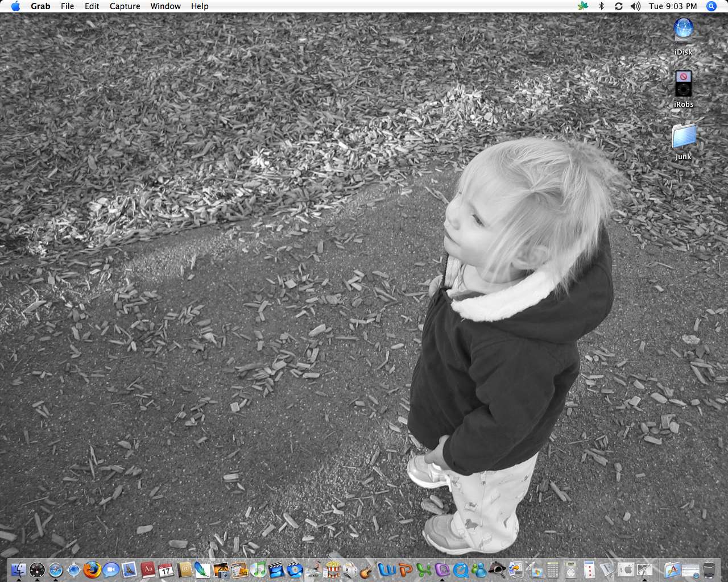Open the Grab application menu
Image resolution: width=728 pixels, height=582 pixels.
click(40, 6)
